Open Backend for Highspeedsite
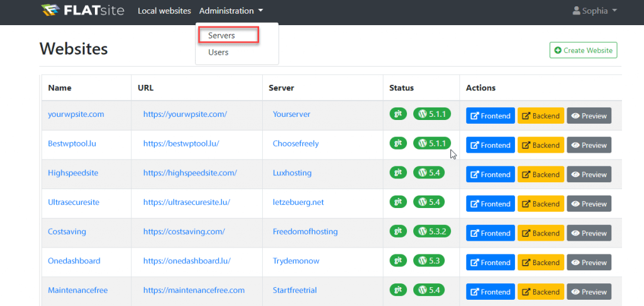644x306 pixels. click(x=540, y=174)
